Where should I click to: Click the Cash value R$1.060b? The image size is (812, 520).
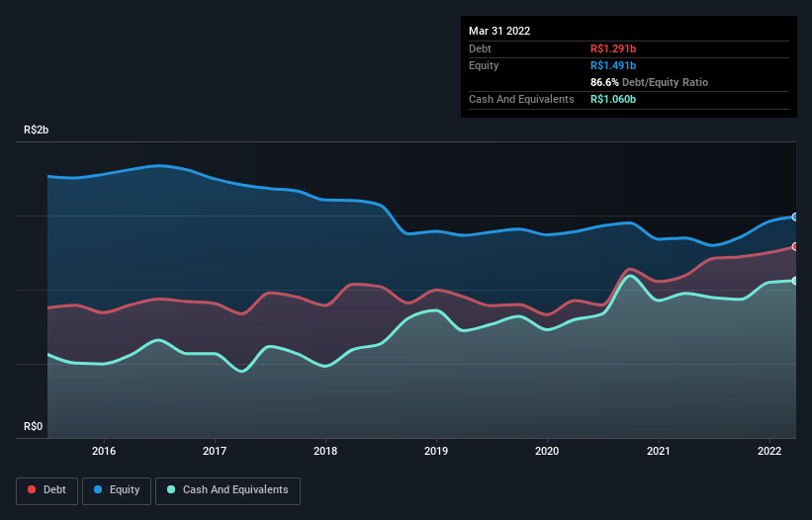(x=613, y=99)
